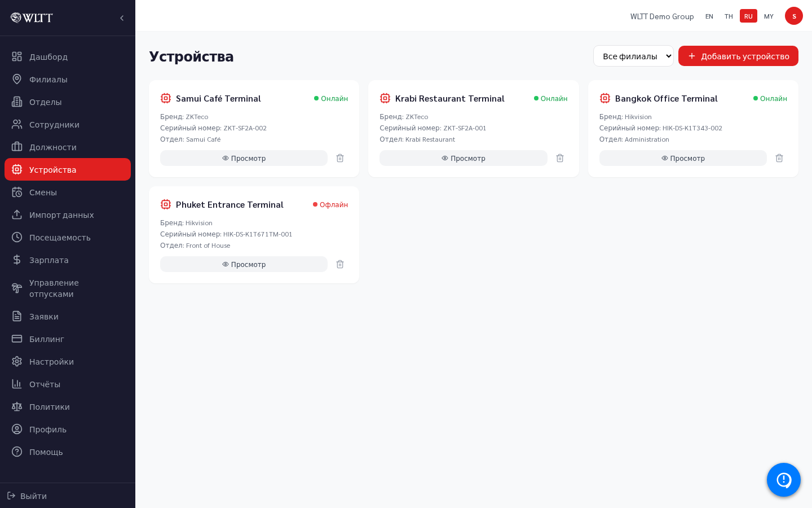Click the WLTT logo
The width and height of the screenshot is (812, 508).
click(x=32, y=17)
